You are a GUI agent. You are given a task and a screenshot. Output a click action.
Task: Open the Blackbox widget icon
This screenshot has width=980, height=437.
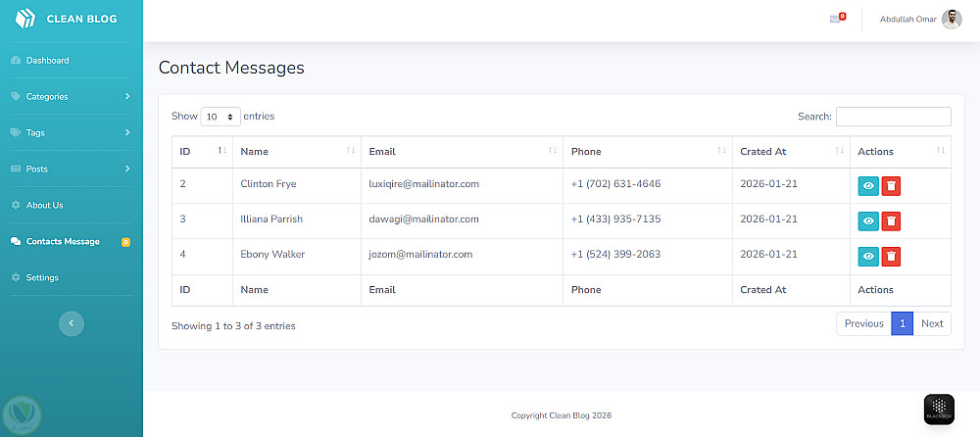pyautogui.click(x=939, y=409)
